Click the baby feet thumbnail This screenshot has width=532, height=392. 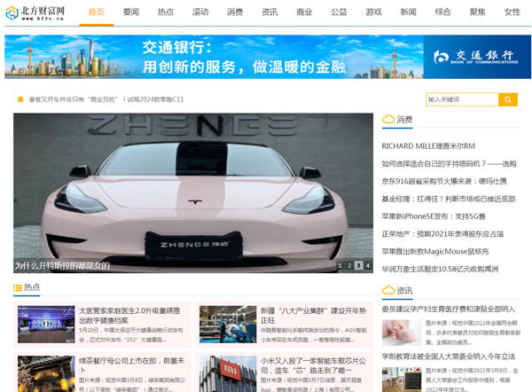(402, 333)
